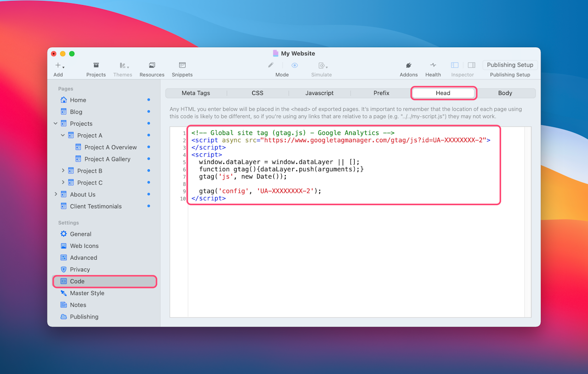Open the Code settings item
The image size is (588, 374).
[105, 281]
